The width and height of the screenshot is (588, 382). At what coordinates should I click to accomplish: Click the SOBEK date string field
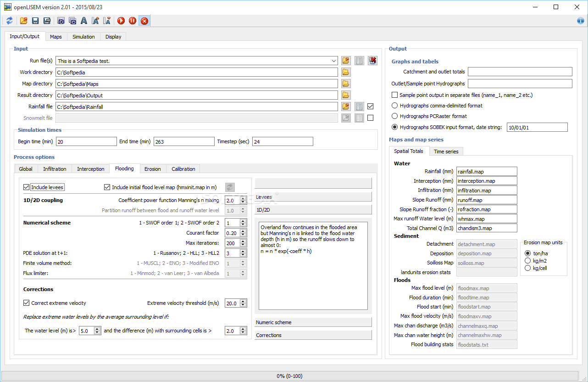tap(537, 127)
